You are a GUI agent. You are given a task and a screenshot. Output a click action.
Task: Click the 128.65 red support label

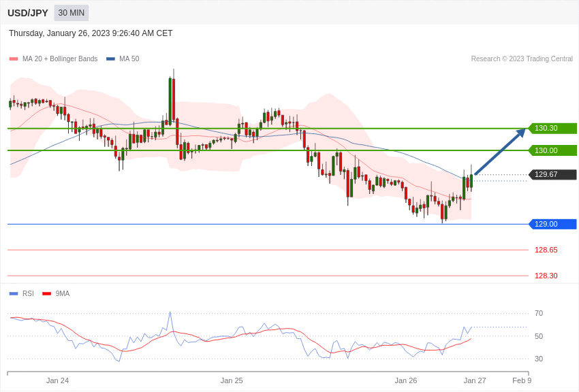click(546, 250)
